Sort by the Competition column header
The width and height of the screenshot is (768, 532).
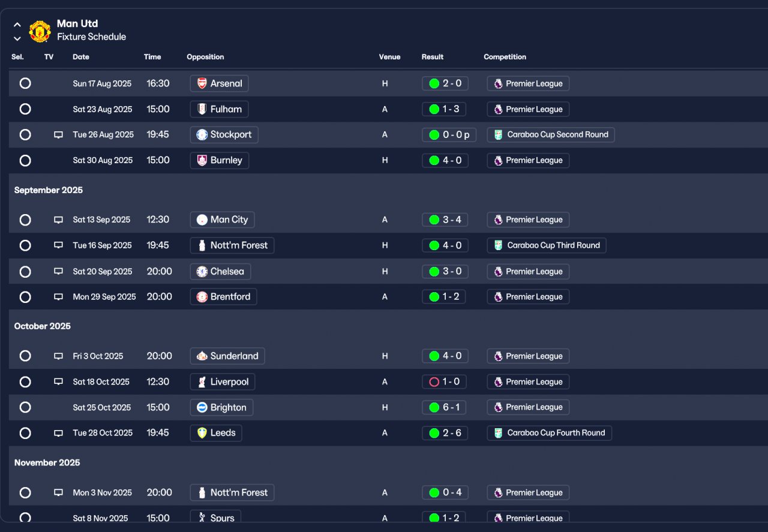(505, 57)
